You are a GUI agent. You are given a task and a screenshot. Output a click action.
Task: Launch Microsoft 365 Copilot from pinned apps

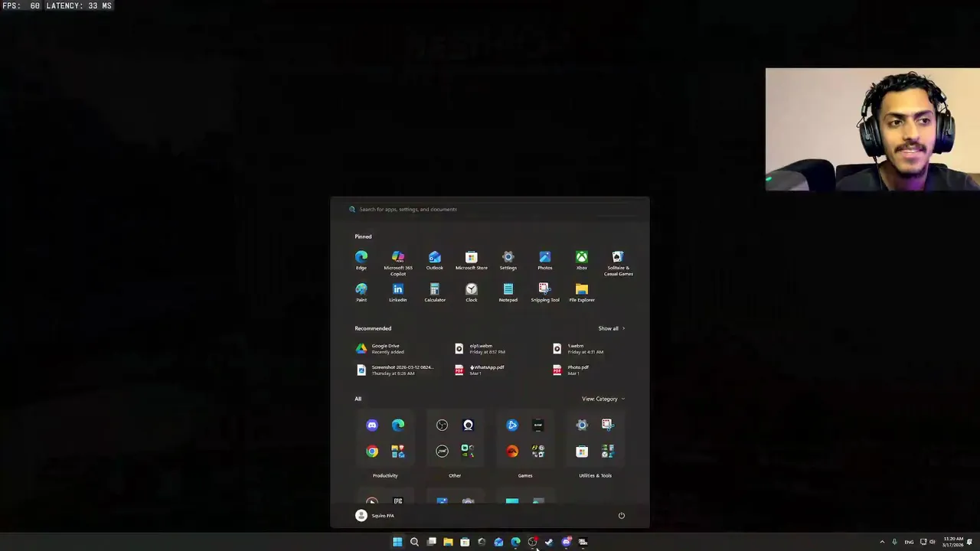[398, 263]
